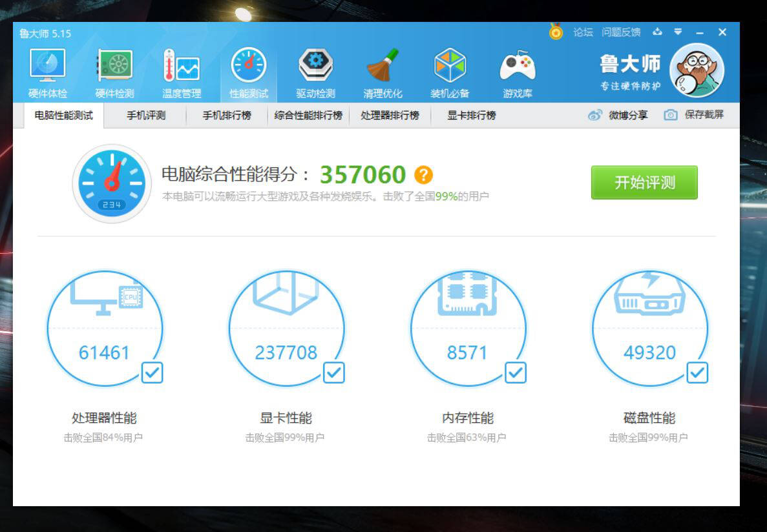Click the camera icon for 保存截屏
This screenshot has width=767, height=532.
pos(671,116)
